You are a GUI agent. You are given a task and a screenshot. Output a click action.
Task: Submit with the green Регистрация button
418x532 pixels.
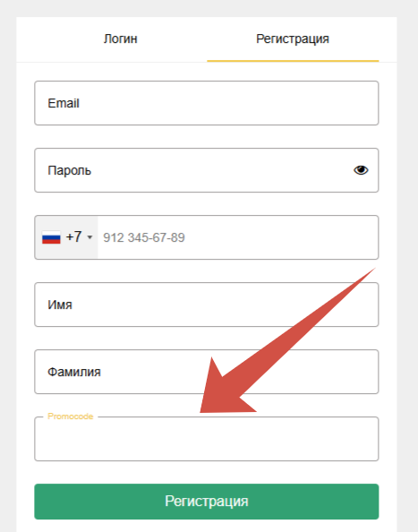point(207,502)
